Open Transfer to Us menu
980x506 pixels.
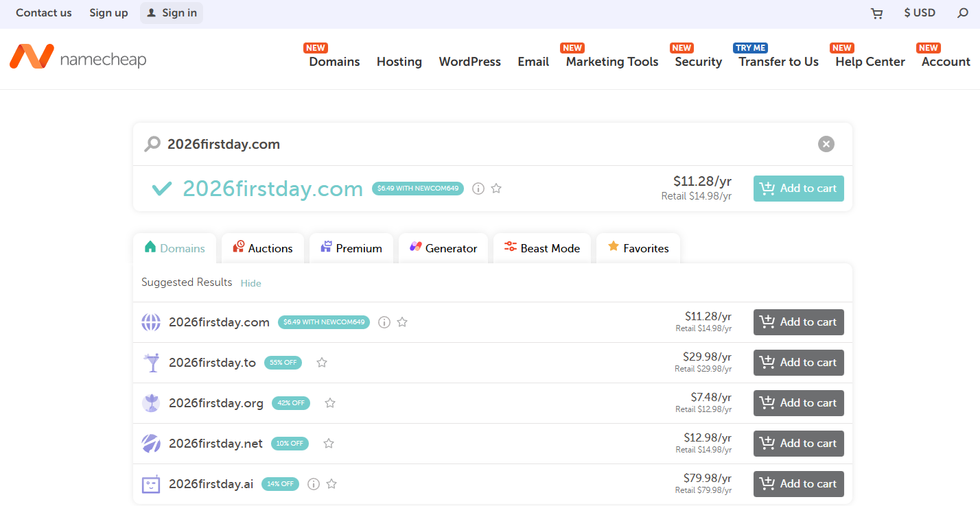[779, 62]
